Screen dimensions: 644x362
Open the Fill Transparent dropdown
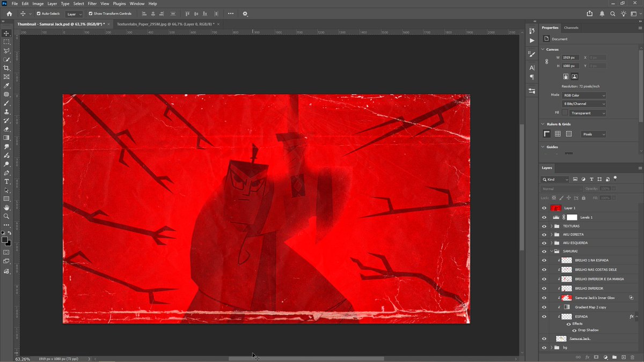pyautogui.click(x=588, y=113)
